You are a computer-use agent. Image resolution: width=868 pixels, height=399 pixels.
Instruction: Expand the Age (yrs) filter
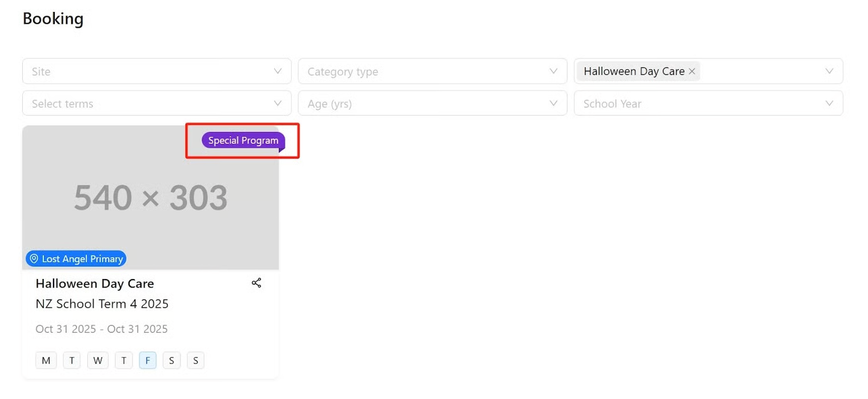point(432,103)
